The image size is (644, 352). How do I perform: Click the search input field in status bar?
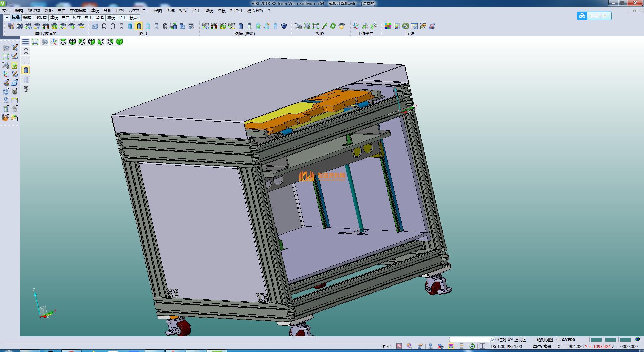(x=470, y=340)
